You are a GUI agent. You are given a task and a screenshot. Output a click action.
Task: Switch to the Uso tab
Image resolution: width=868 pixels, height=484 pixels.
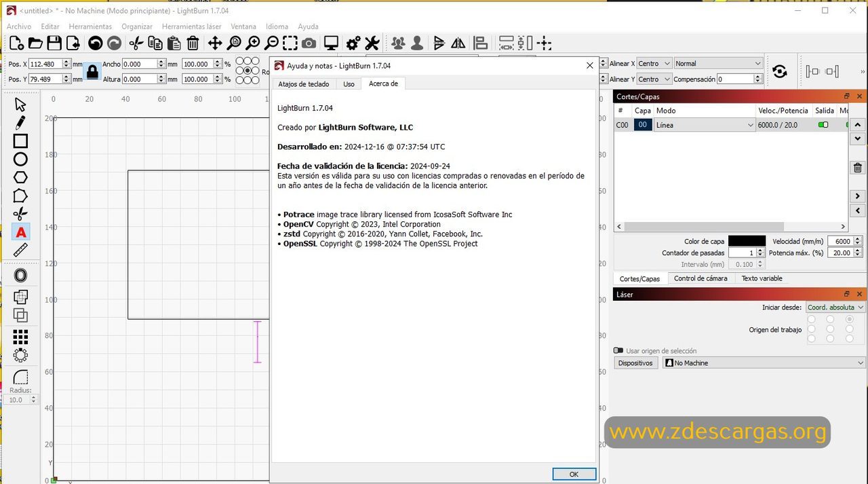(349, 84)
